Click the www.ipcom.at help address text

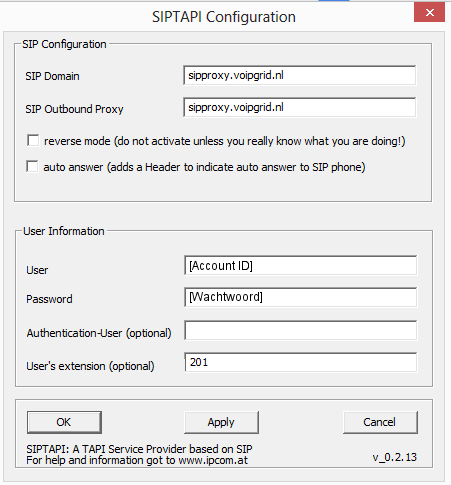pos(213,460)
